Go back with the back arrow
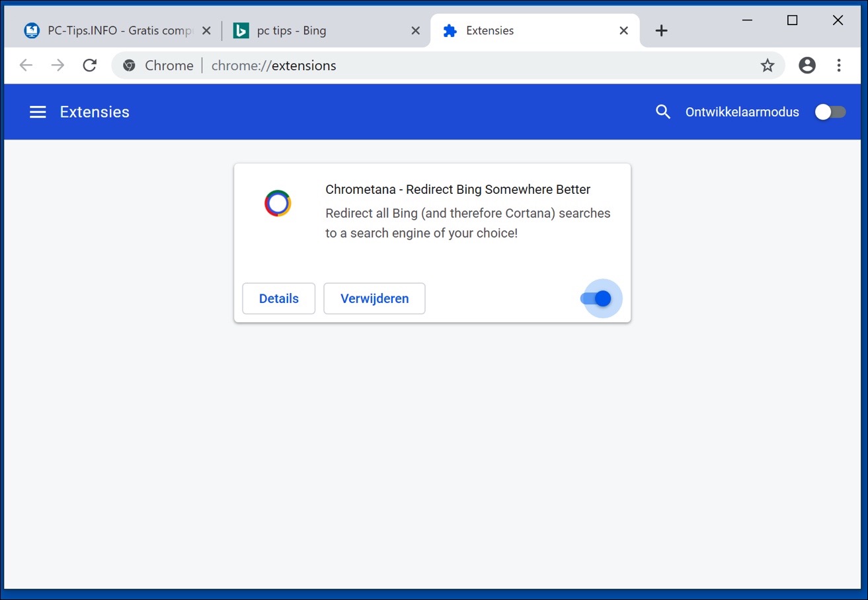Viewport: 868px width, 600px height. [26, 65]
